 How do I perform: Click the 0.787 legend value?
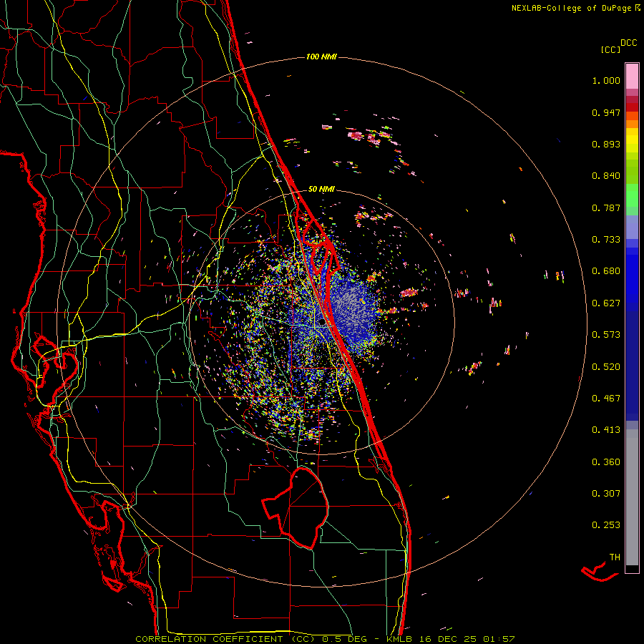(606, 208)
